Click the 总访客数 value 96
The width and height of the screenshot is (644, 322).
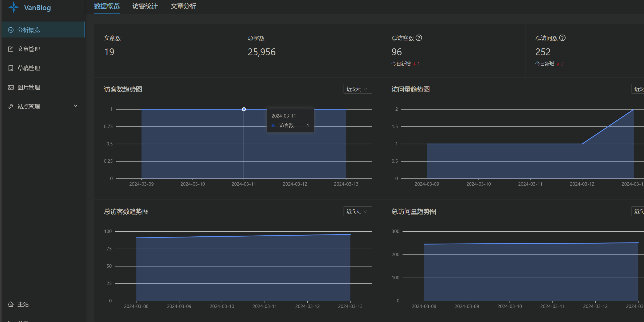pyautogui.click(x=397, y=52)
